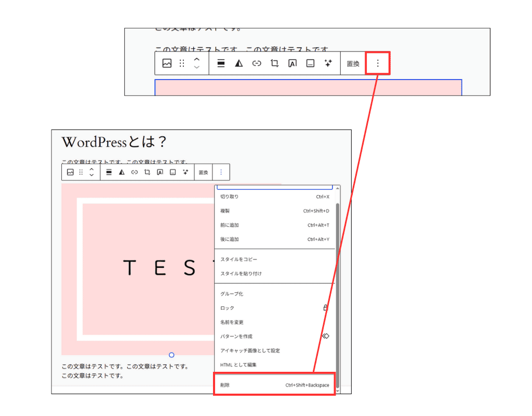This screenshot has height=416, width=532.
Task: Apply duotone filter in small toolbar
Action: click(122, 172)
